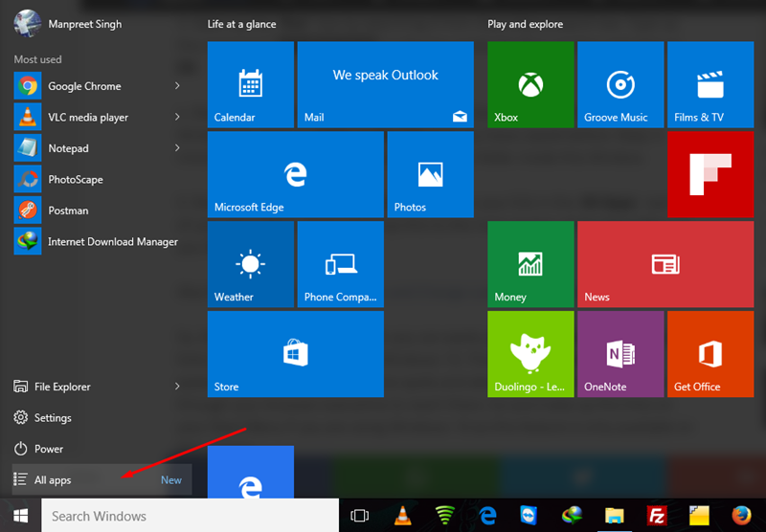Click the Search Windows box
Viewport: 766px width, 532px height.
pos(190,516)
